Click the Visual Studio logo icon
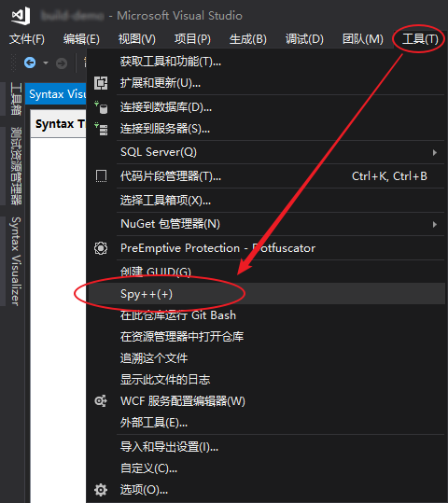Viewport: 448px width, 503px height. click(21, 16)
